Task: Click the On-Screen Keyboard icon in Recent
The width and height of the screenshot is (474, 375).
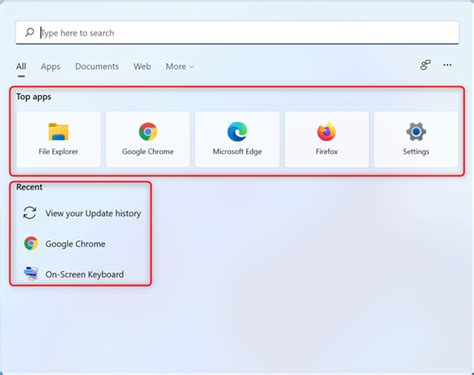Action: (x=31, y=273)
